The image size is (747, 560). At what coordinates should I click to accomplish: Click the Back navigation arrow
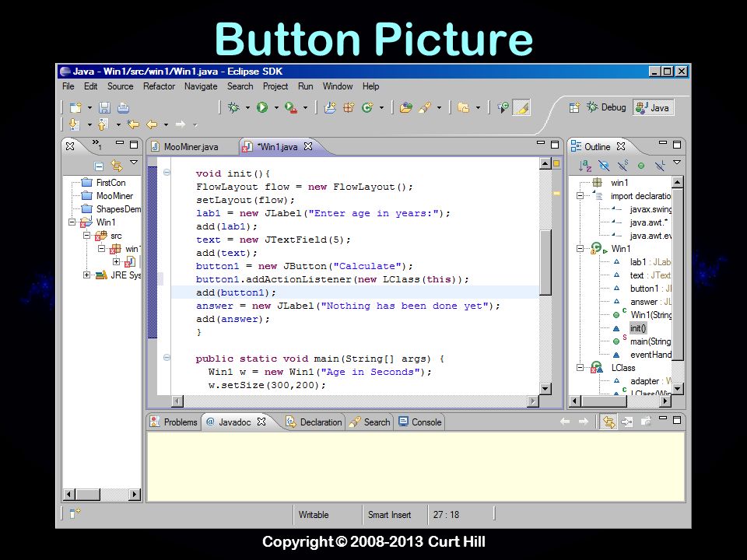(152, 124)
